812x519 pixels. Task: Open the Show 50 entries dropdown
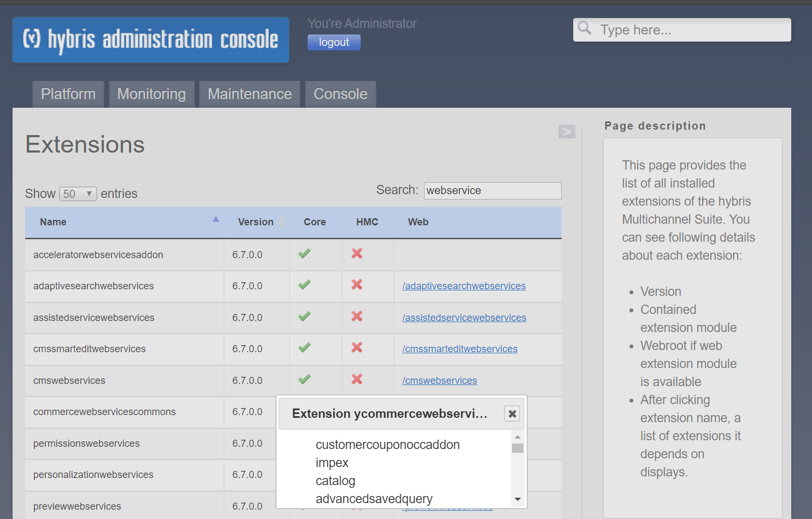point(78,194)
